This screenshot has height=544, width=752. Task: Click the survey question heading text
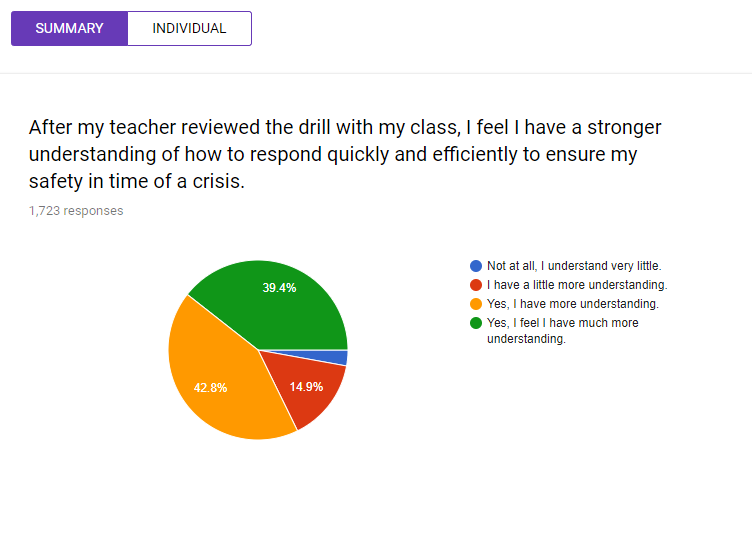point(345,154)
